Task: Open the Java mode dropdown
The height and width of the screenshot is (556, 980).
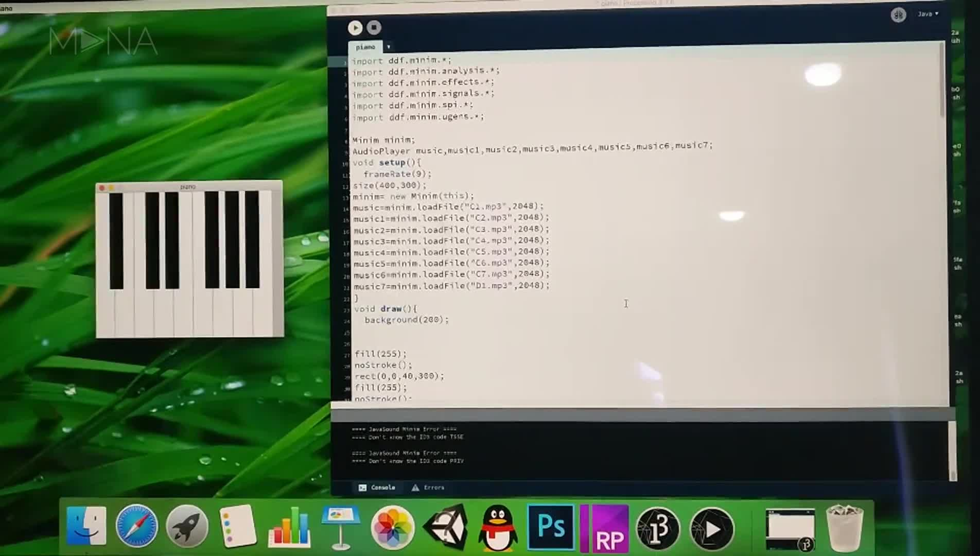Action: (928, 14)
